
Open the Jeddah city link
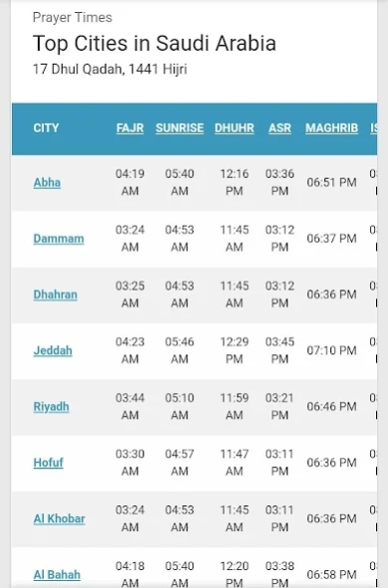click(53, 350)
